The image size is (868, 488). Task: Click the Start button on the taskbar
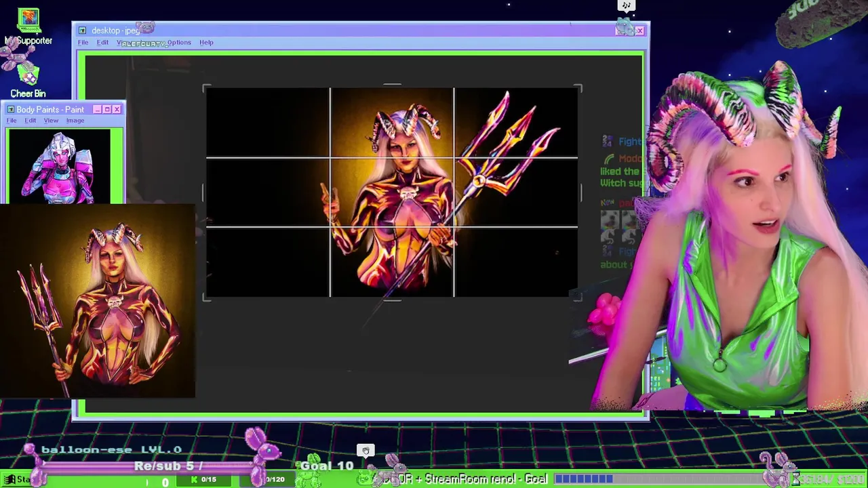pyautogui.click(x=16, y=480)
